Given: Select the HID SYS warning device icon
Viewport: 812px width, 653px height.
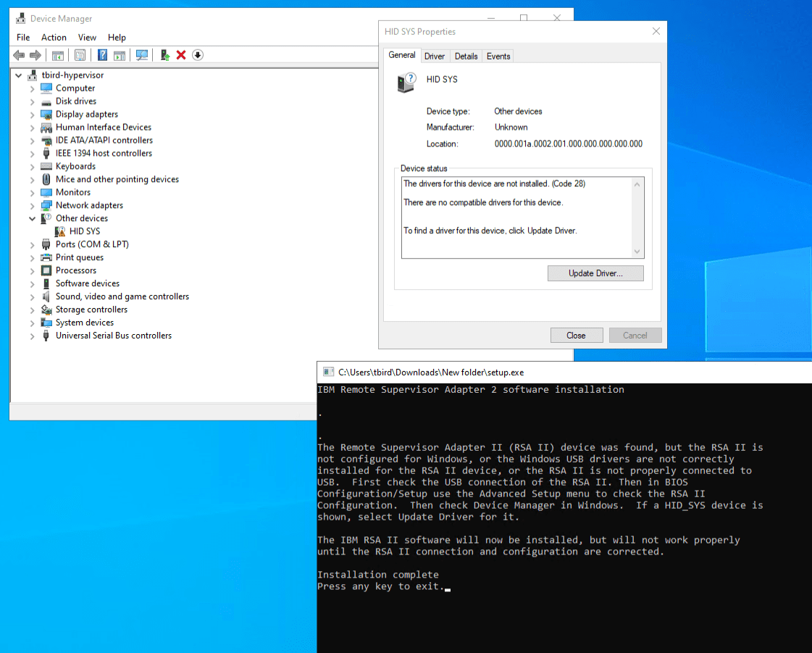Looking at the screenshot, I should [x=60, y=231].
